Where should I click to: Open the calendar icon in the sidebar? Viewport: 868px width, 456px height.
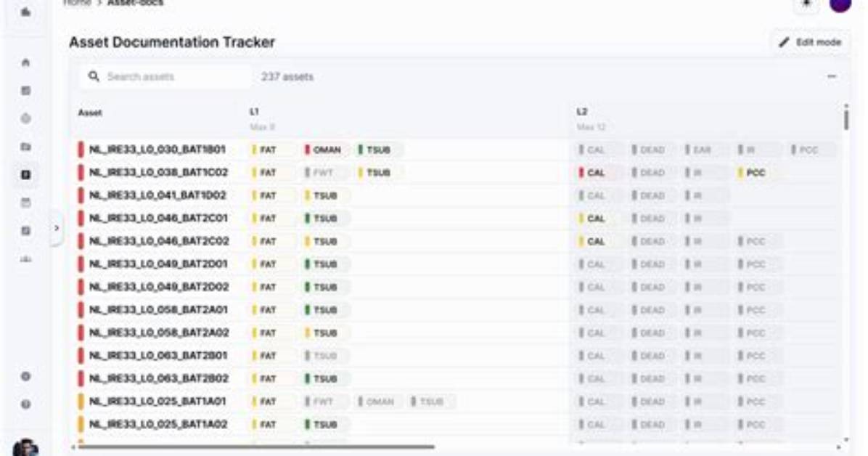pyautogui.click(x=25, y=203)
